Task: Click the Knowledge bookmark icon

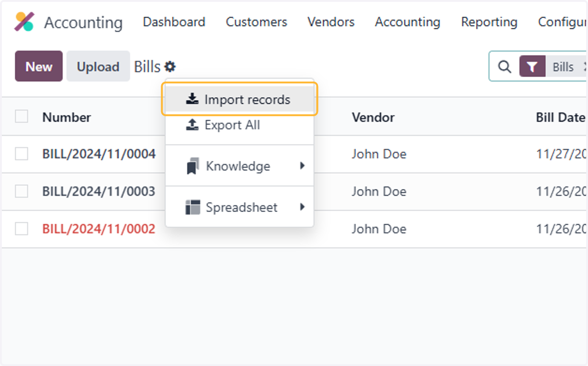Action: click(x=192, y=166)
